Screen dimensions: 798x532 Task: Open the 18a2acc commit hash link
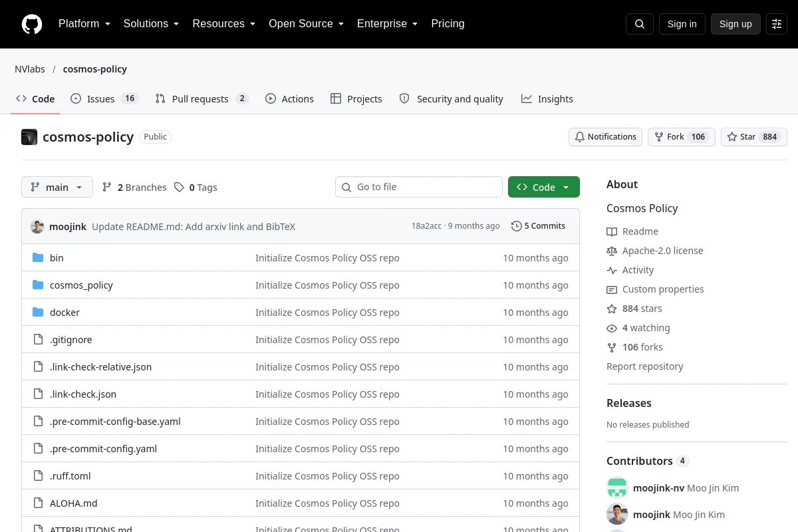coord(426,226)
